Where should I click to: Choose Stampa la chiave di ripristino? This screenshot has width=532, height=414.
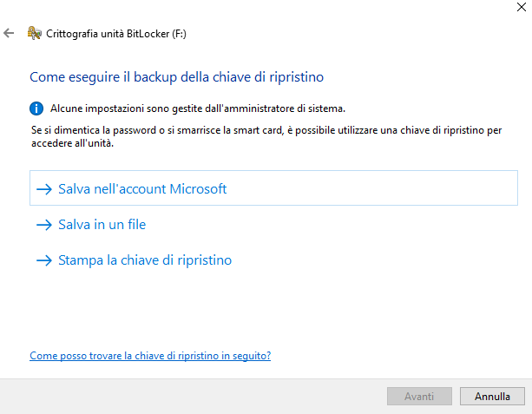[x=145, y=260]
